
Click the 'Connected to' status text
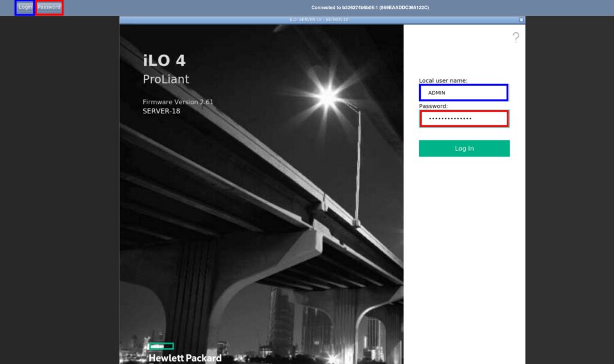coord(369,7)
